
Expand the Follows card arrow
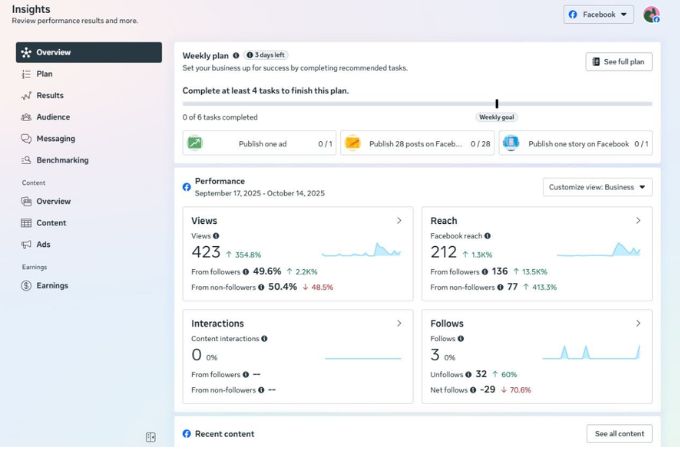[638, 324]
